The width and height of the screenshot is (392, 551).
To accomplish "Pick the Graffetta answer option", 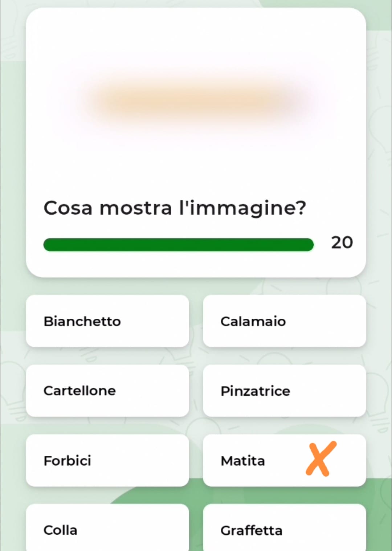I will [x=284, y=529].
